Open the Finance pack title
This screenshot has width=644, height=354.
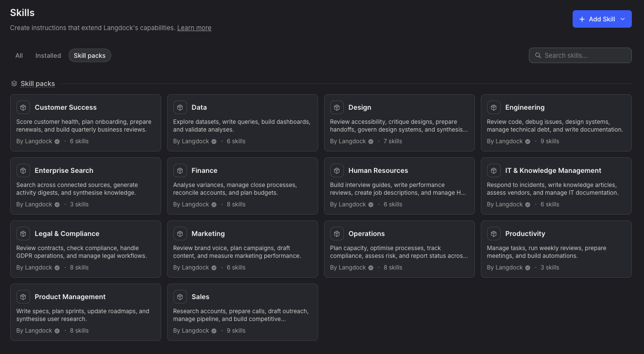[x=204, y=170]
